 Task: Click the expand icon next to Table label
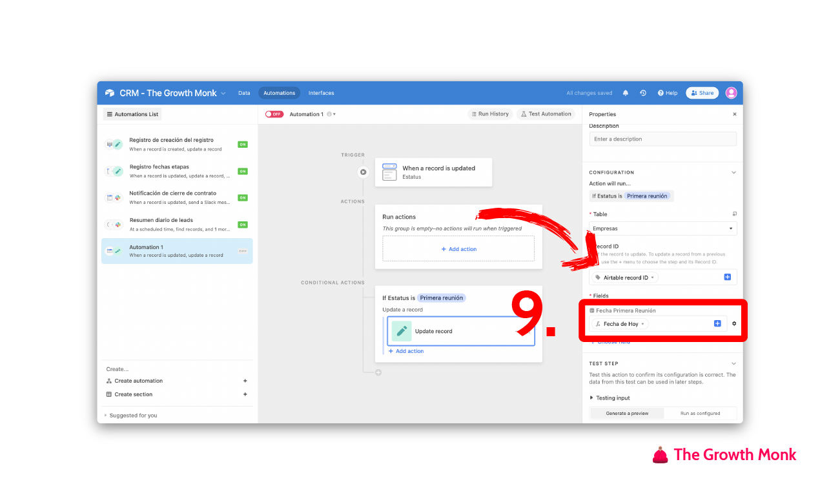[x=734, y=214]
